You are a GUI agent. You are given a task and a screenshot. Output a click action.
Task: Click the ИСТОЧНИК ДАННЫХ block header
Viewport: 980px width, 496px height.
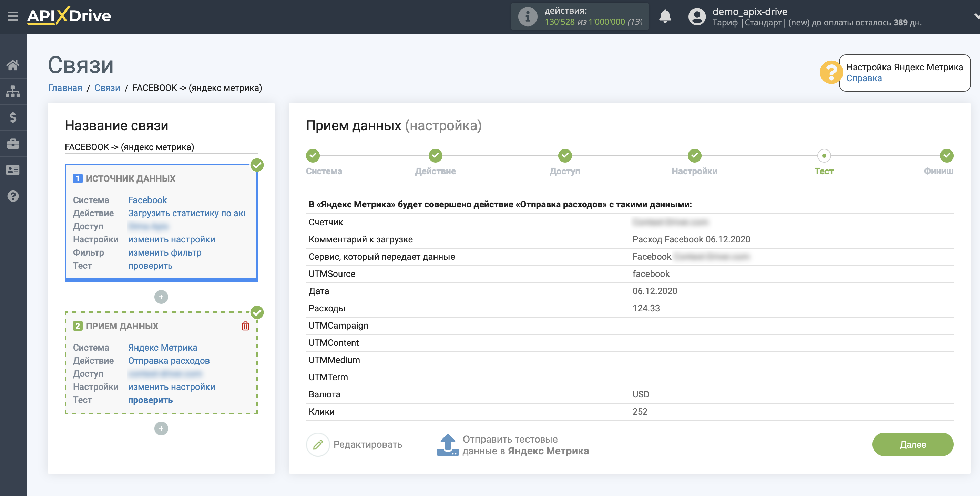pyautogui.click(x=130, y=179)
